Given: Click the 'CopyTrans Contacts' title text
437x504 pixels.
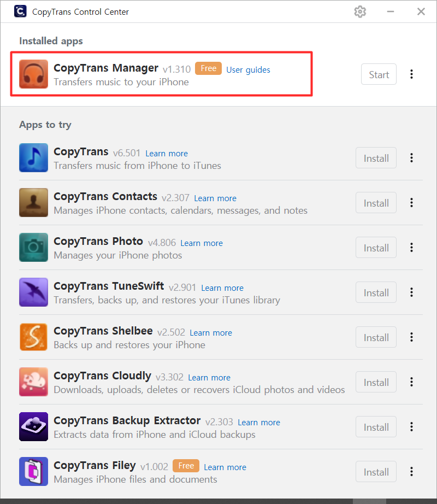Looking at the screenshot, I should coord(105,196).
